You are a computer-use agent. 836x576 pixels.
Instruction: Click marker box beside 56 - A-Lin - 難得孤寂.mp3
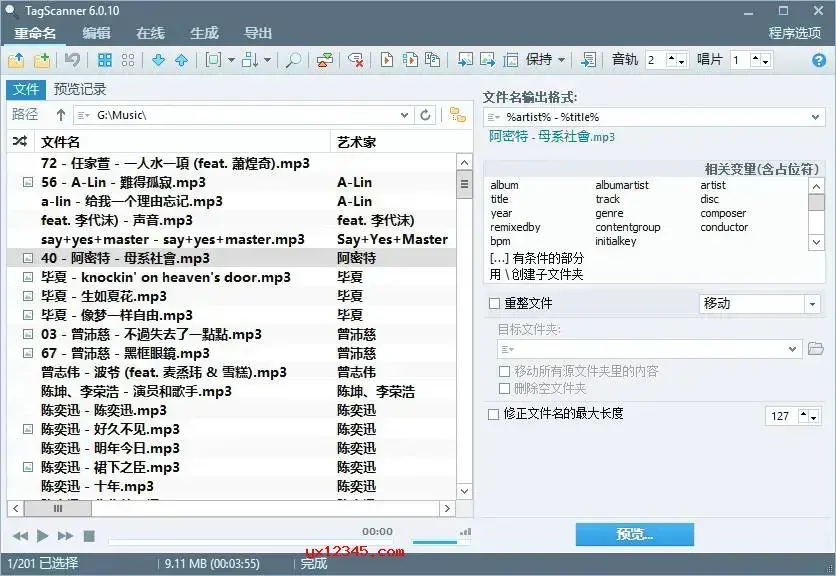tap(28, 182)
